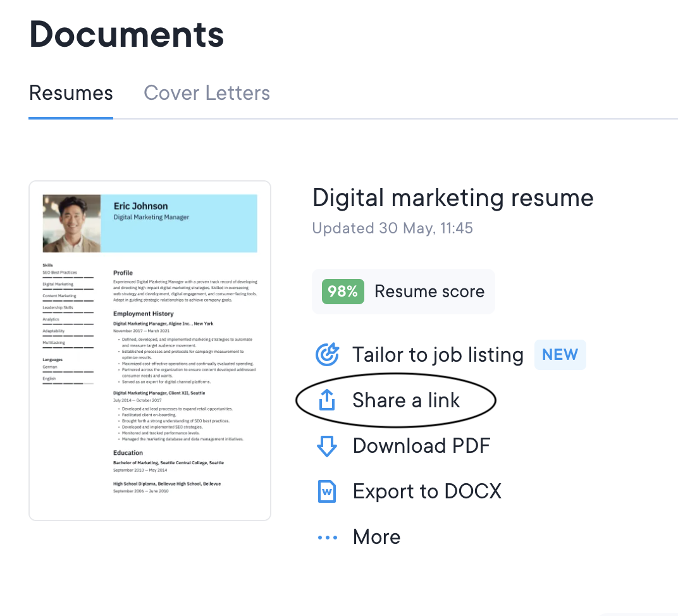Expand the More options label
678x616 pixels.
(376, 537)
